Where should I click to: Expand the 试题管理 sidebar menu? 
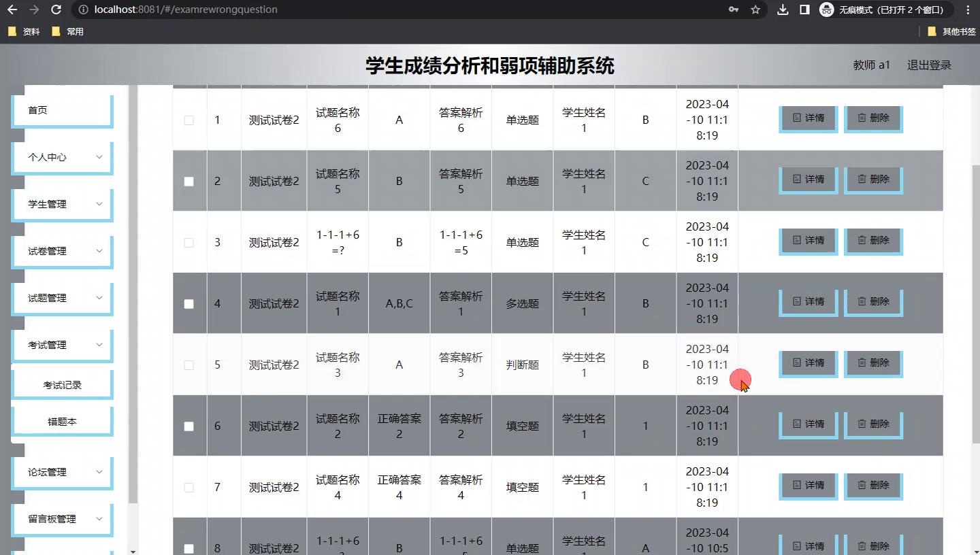[x=62, y=298]
